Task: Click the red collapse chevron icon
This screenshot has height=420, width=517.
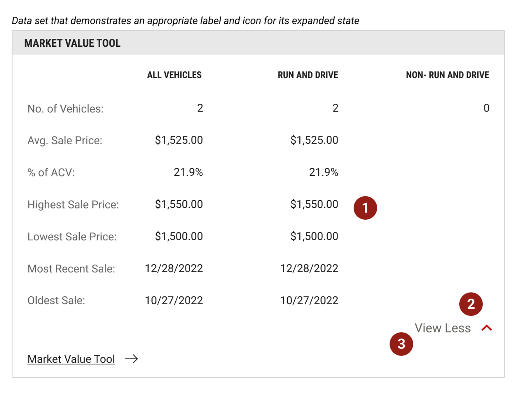Action: click(x=486, y=328)
